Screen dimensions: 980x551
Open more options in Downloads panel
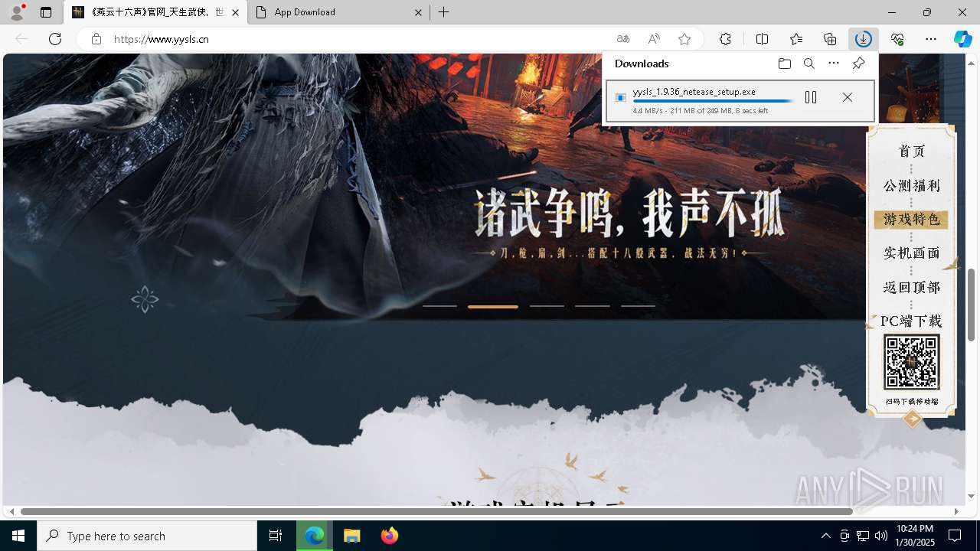pos(834,64)
